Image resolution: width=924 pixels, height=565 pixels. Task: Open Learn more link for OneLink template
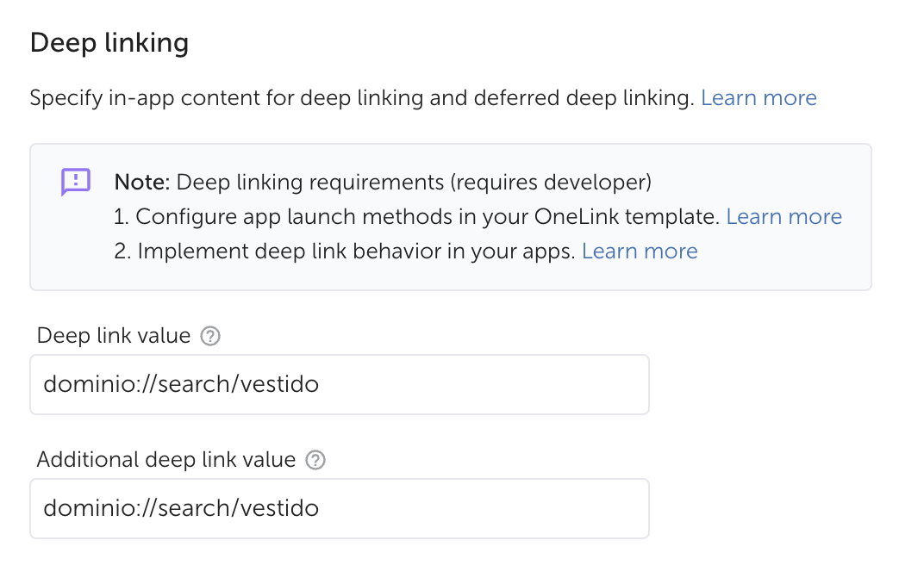tap(784, 217)
